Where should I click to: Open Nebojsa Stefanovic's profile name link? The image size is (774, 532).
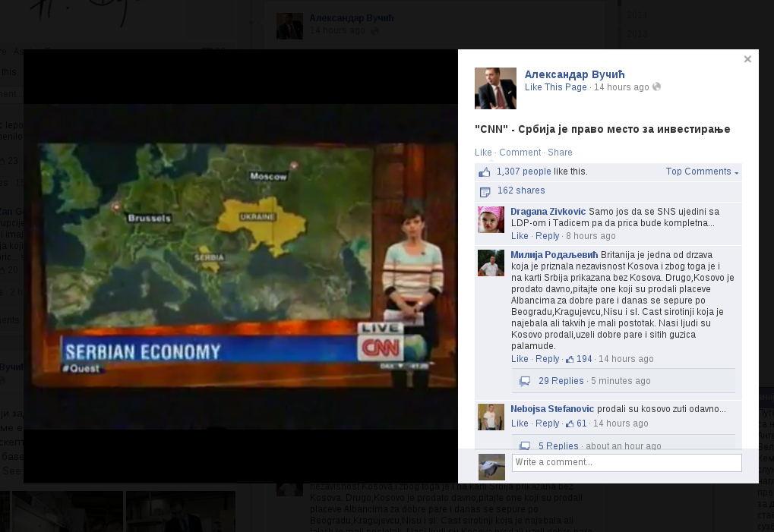coord(552,409)
